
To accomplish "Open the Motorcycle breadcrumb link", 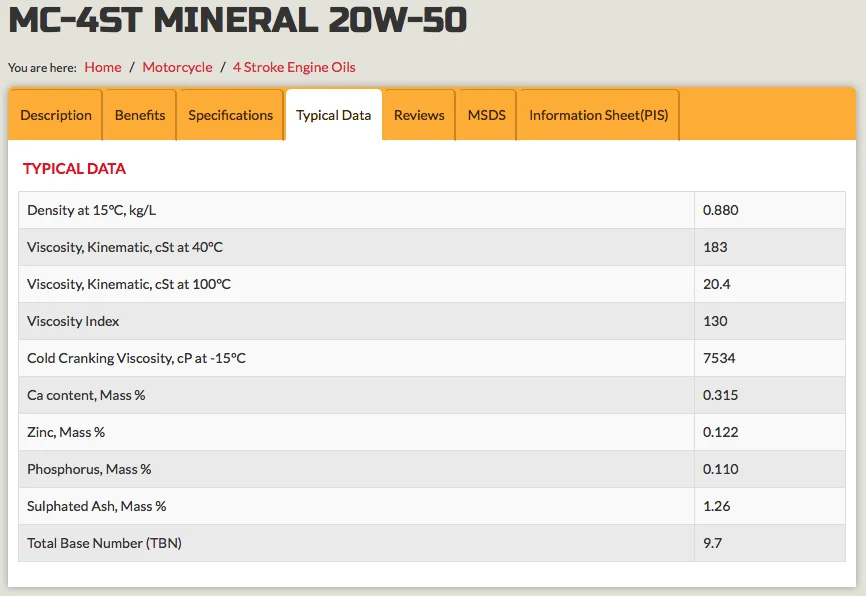I will (177, 67).
